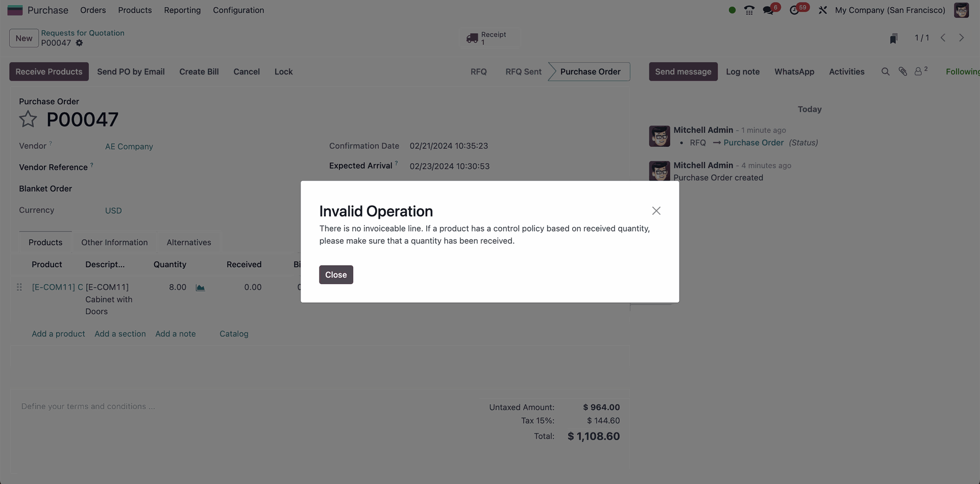Open the activities clock icon
The height and width of the screenshot is (484, 980).
point(794,10)
